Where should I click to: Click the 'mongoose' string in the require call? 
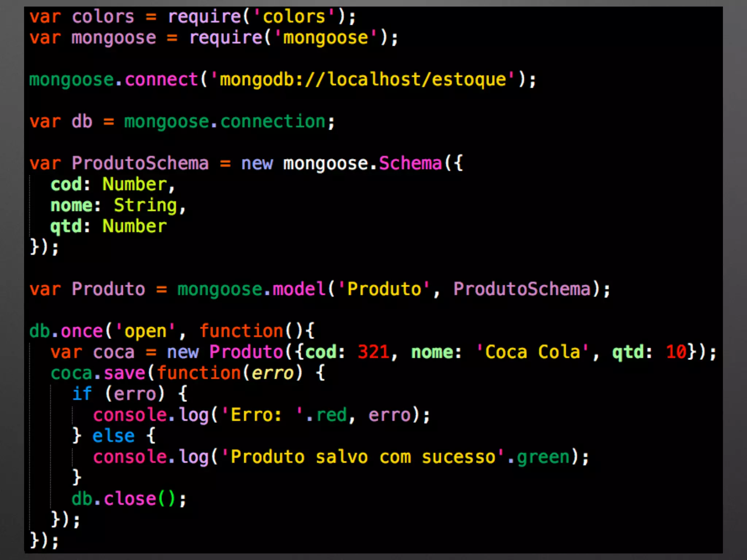click(x=325, y=38)
